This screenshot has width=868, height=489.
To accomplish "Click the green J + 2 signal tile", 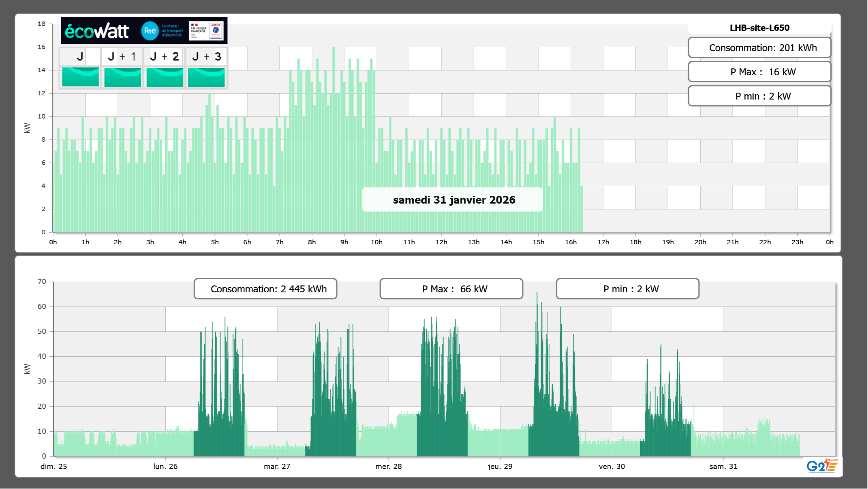I will coord(165,77).
